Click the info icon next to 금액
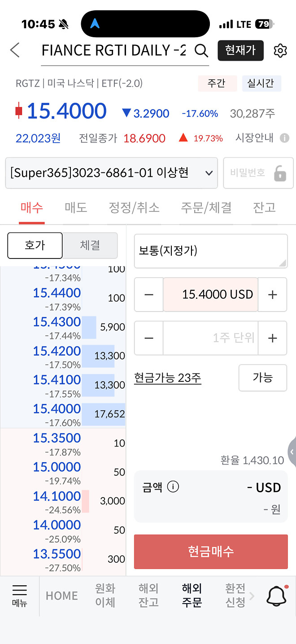 (x=173, y=486)
